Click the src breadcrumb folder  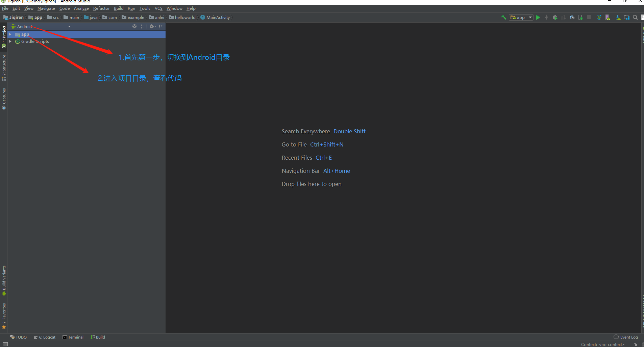[x=53, y=17]
